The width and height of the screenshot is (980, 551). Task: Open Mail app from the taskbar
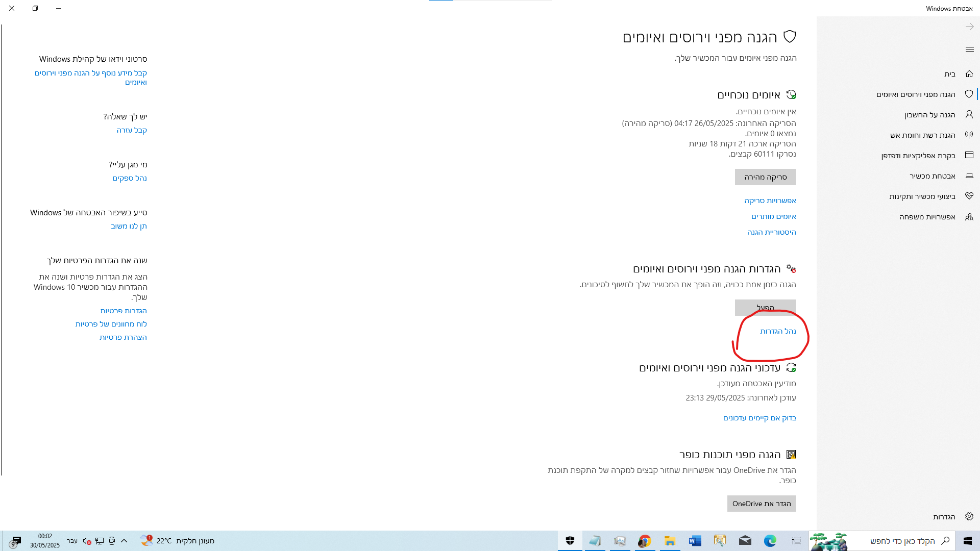click(745, 541)
